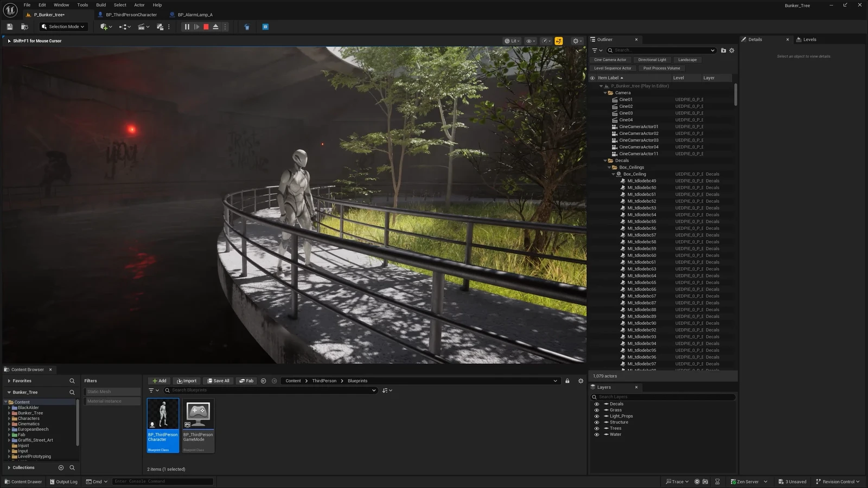The height and width of the screenshot is (488, 868).
Task: Stop the play session with the red square
Action: click(206, 27)
